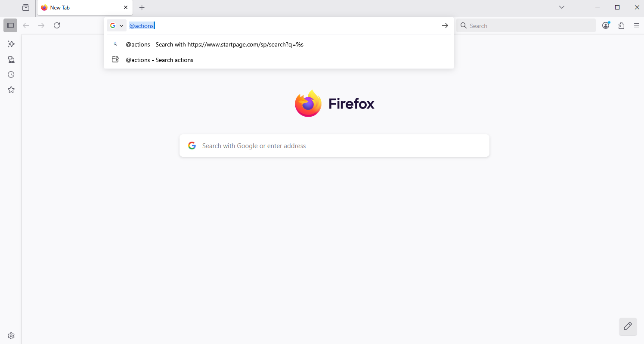644x344 pixels.
Task: Open the AI chatbot sidebar panel
Action: (x=11, y=44)
